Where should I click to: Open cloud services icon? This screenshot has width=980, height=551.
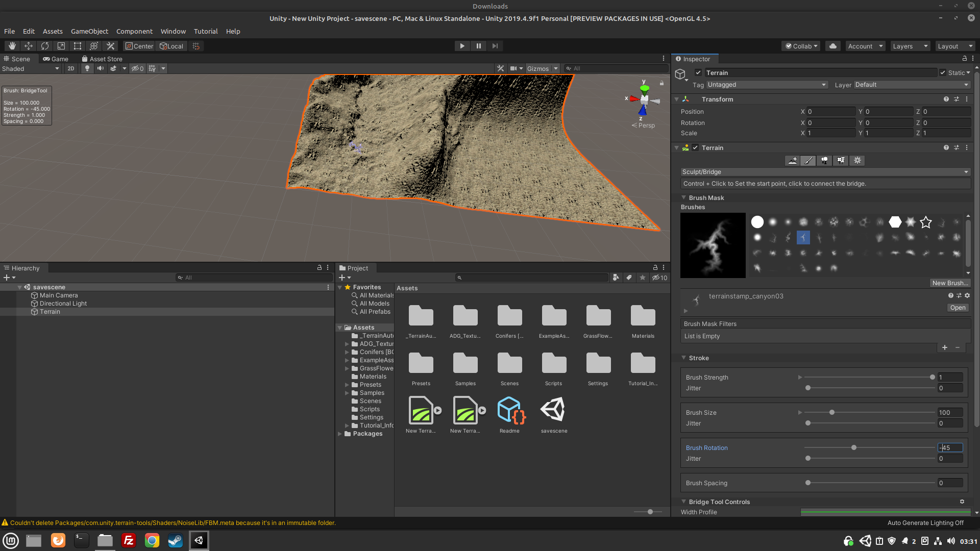pyautogui.click(x=833, y=46)
